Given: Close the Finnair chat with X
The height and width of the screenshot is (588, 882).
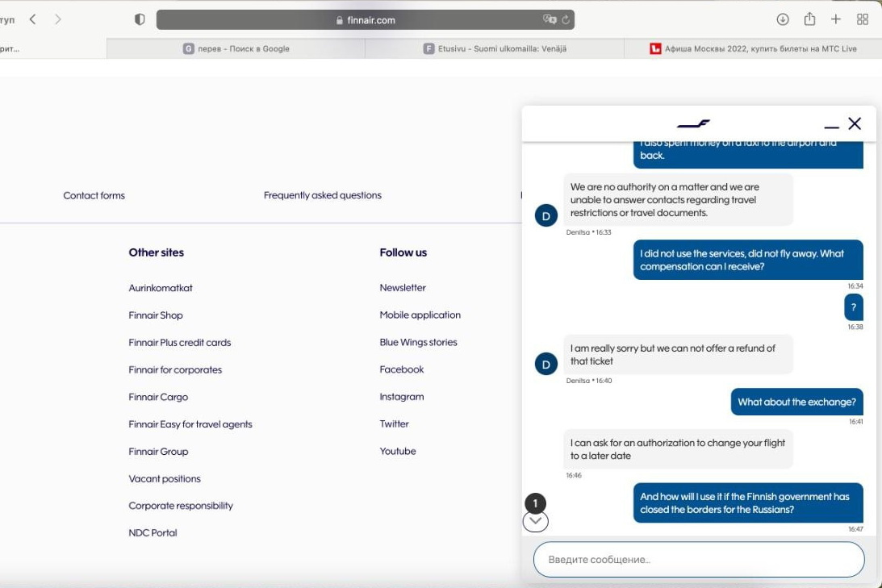Looking at the screenshot, I should click(855, 123).
